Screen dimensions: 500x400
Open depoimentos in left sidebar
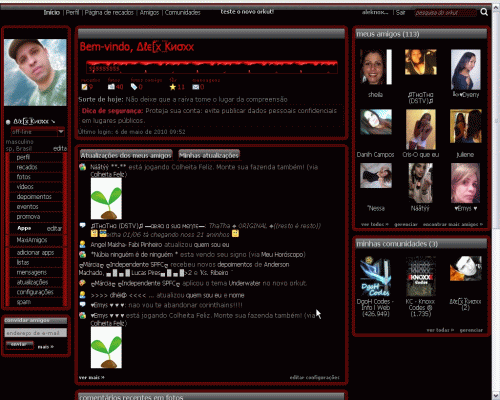34,197
